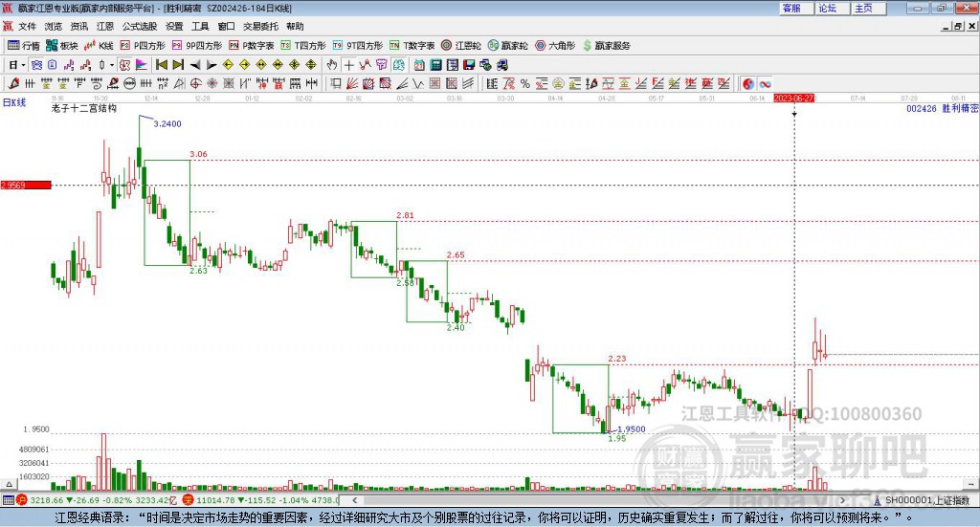Open the 窗口 menu
Viewport: 980px width, 527px height.
(226, 26)
